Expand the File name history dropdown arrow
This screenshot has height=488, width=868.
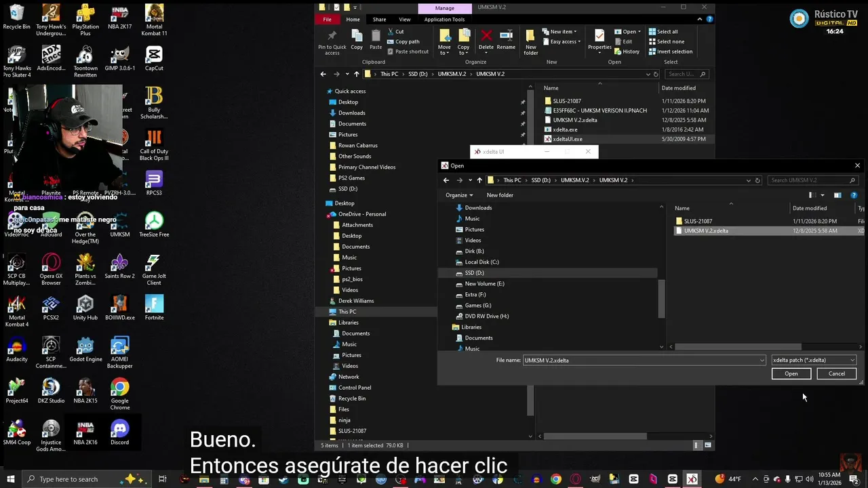point(762,360)
